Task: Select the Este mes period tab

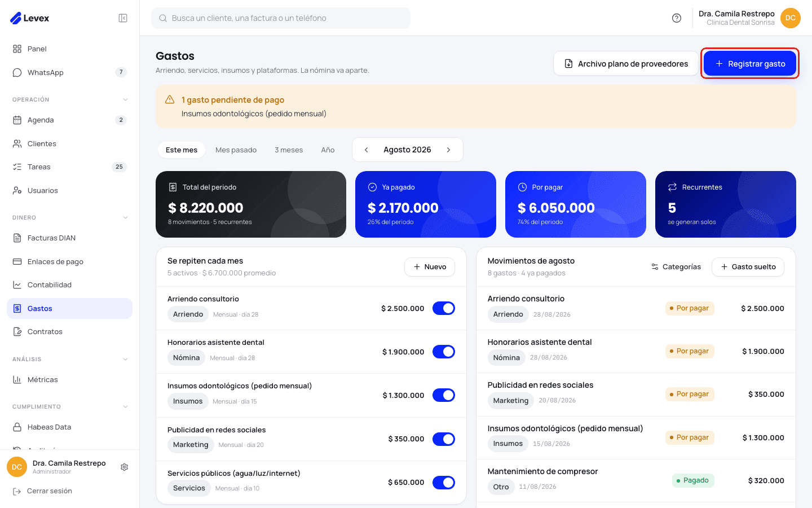Action: click(182, 150)
